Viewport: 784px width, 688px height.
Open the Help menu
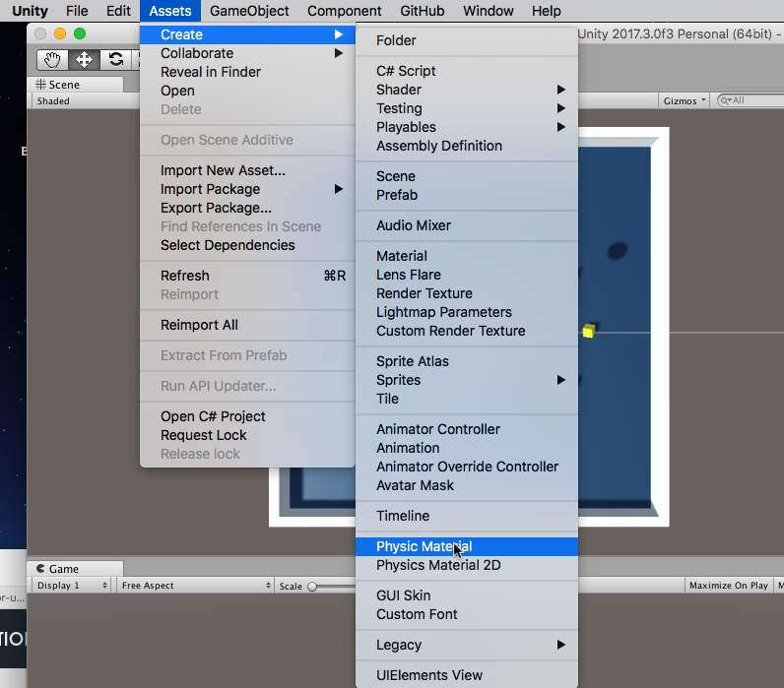click(546, 11)
